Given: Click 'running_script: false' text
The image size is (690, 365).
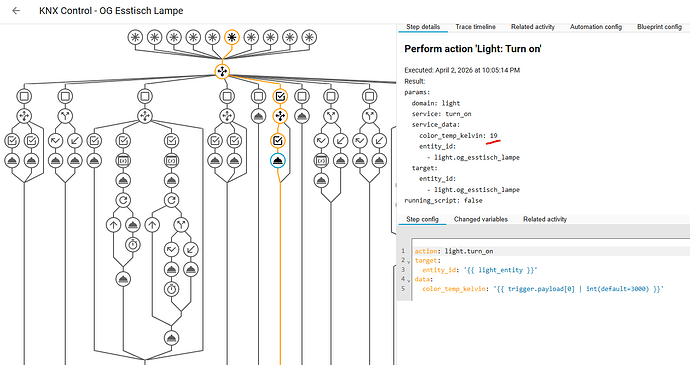Looking at the screenshot, I should (443, 200).
